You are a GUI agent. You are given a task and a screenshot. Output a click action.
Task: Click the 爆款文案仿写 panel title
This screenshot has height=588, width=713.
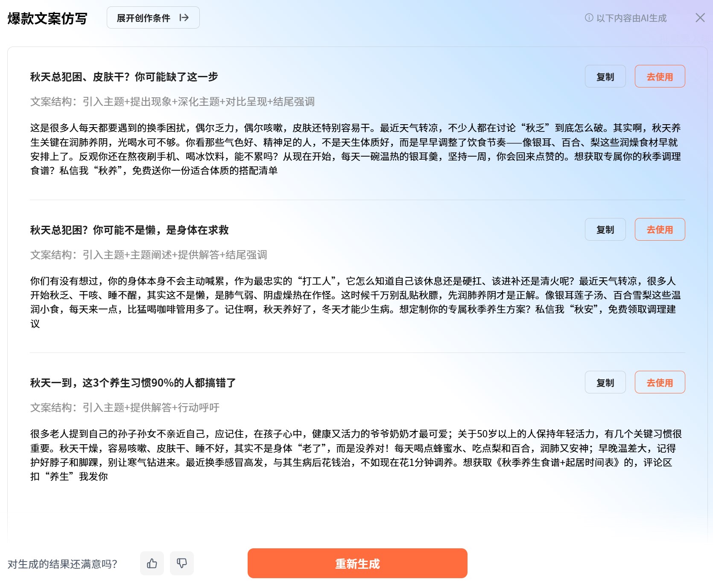point(47,18)
